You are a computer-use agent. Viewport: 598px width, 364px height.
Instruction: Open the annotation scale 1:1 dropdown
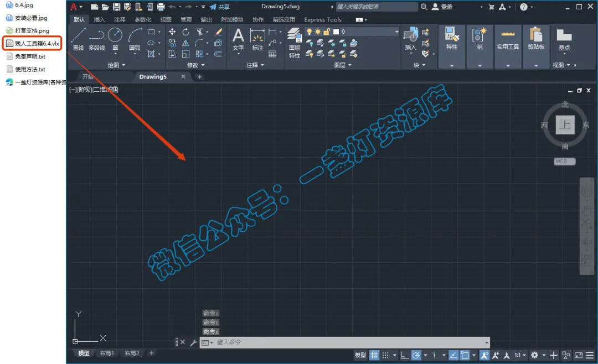(x=520, y=355)
